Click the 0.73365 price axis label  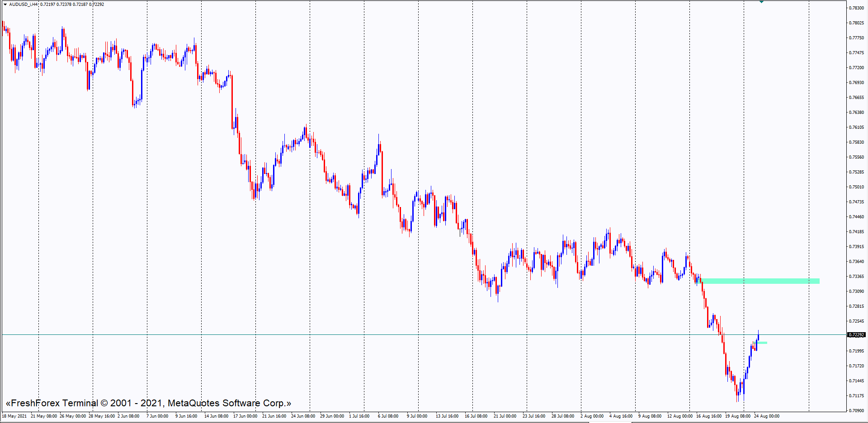[857, 277]
